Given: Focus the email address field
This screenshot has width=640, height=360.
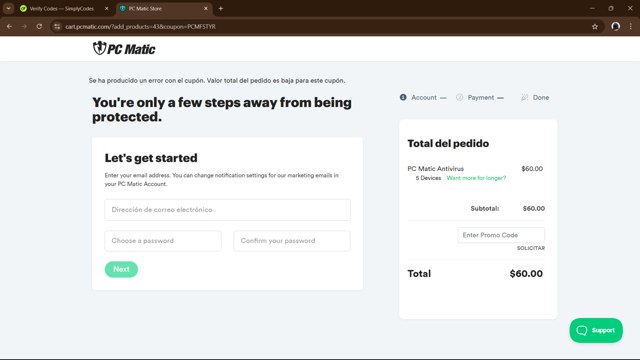Looking at the screenshot, I should pyautogui.click(x=227, y=210).
